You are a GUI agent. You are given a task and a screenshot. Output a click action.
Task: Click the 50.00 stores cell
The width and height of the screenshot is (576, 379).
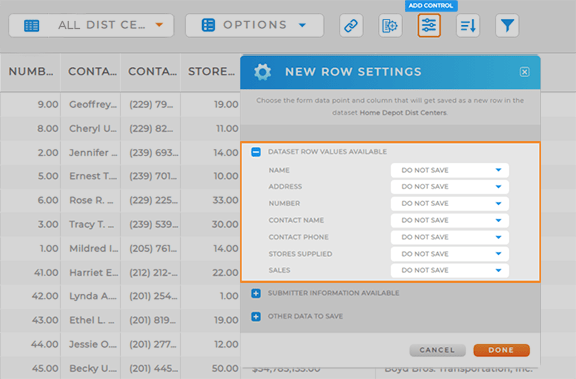tap(210, 368)
